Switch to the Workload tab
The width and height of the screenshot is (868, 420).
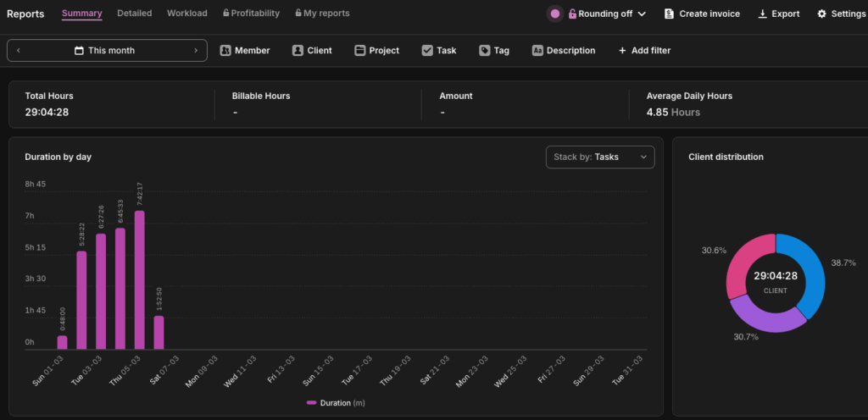pos(186,14)
